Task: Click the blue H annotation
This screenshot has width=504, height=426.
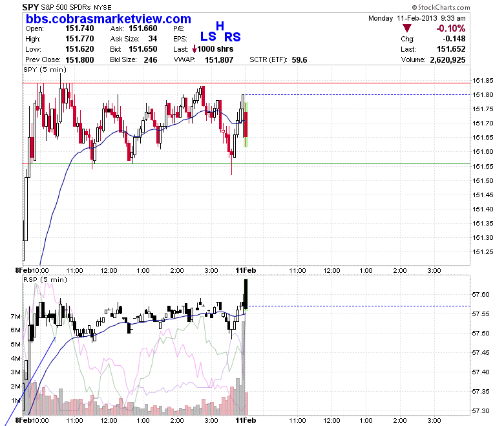Action: [x=220, y=26]
